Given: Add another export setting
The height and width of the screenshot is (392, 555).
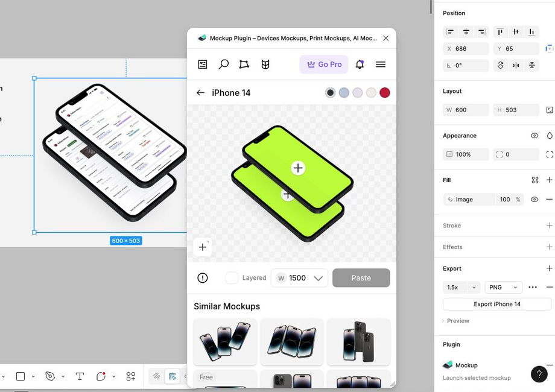Looking at the screenshot, I should click(550, 268).
